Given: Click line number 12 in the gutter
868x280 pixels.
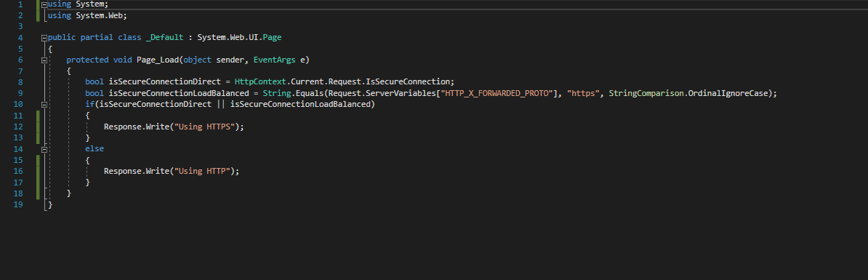Looking at the screenshot, I should click(18, 127).
